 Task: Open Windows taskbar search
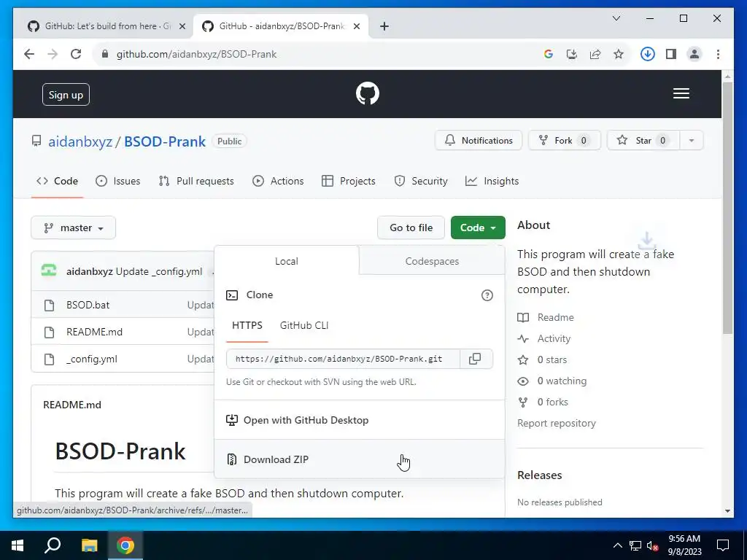53,545
